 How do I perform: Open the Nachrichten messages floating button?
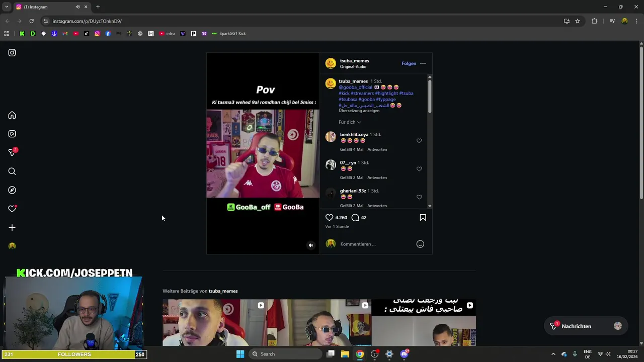586,326
